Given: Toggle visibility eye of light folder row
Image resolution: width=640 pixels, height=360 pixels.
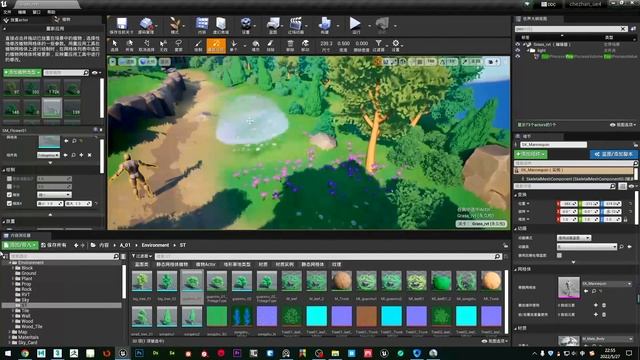Looking at the screenshot, I should click(518, 50).
